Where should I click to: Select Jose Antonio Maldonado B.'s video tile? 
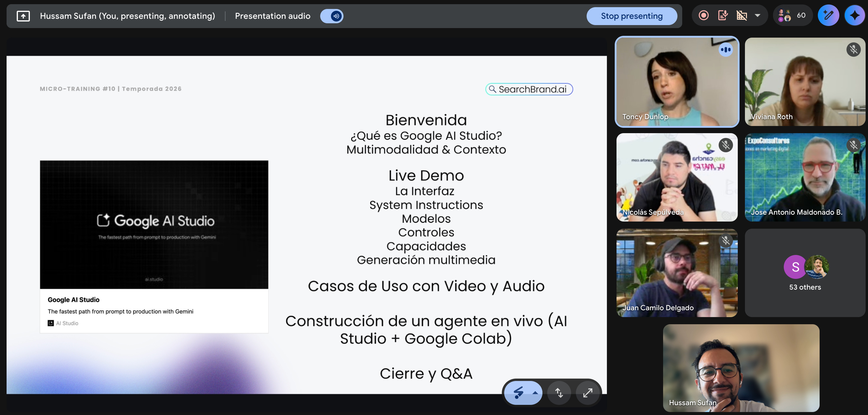click(x=805, y=177)
